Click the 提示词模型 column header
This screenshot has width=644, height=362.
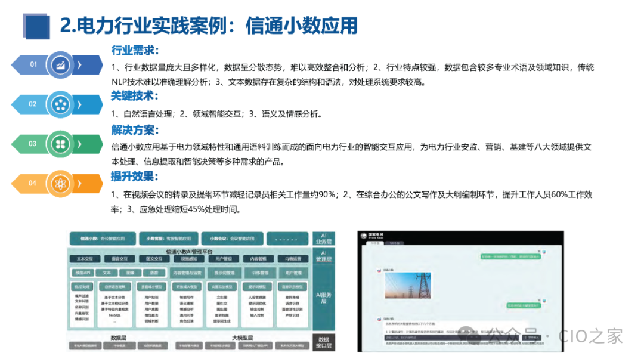tap(257, 287)
